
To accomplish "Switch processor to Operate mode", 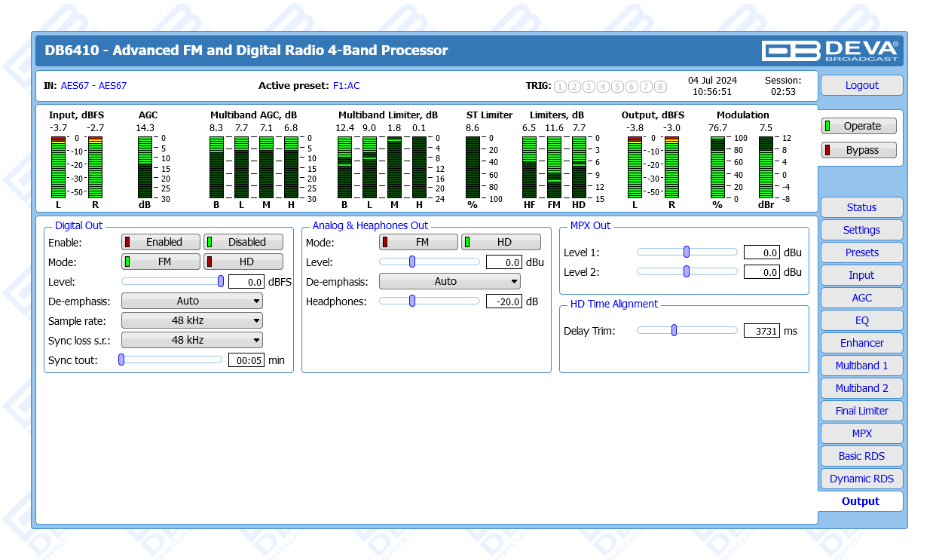I will (858, 127).
